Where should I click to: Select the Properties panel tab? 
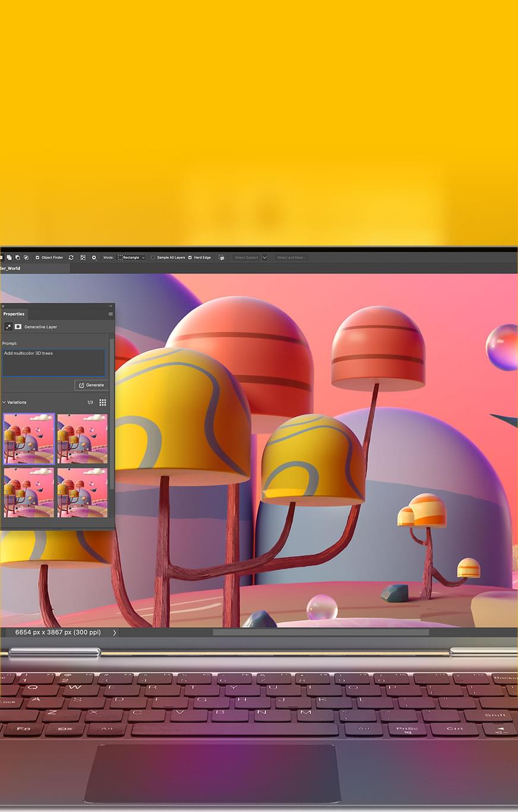tap(14, 314)
